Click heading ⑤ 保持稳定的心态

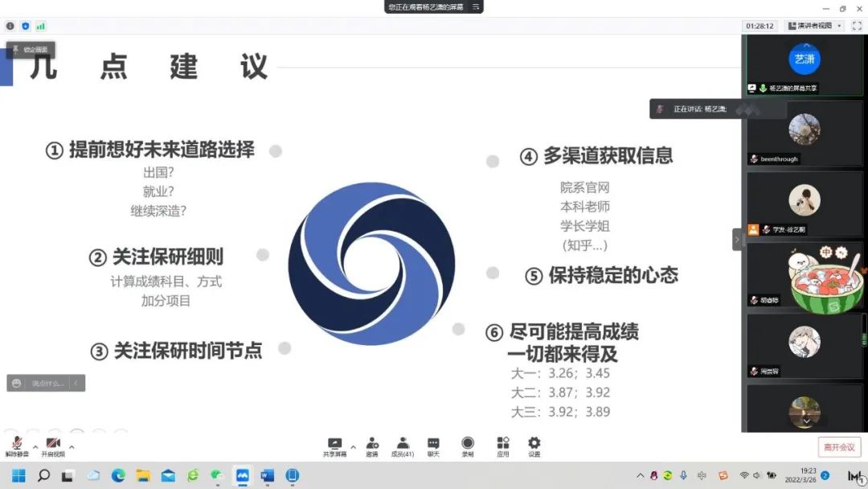tap(601, 275)
